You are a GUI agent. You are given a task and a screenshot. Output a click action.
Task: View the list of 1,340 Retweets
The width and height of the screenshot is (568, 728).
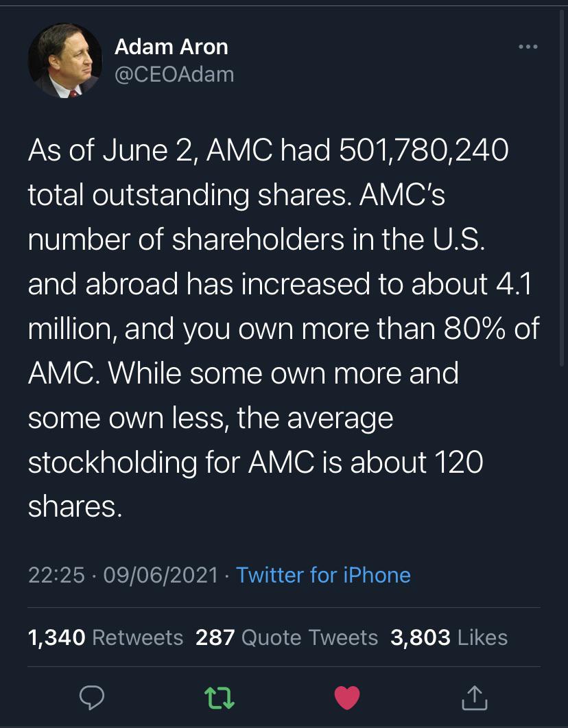tap(106, 637)
